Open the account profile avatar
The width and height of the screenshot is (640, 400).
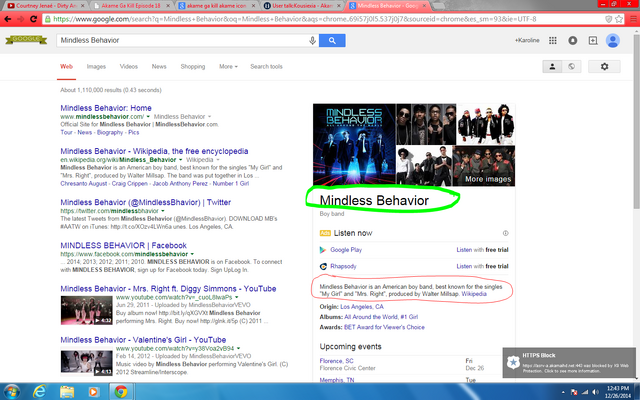(x=613, y=40)
